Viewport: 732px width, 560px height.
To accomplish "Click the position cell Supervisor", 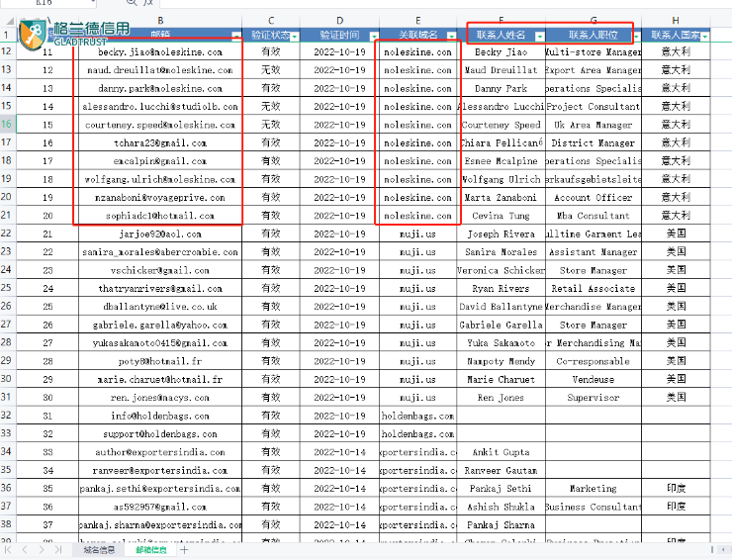I will (x=593, y=398).
